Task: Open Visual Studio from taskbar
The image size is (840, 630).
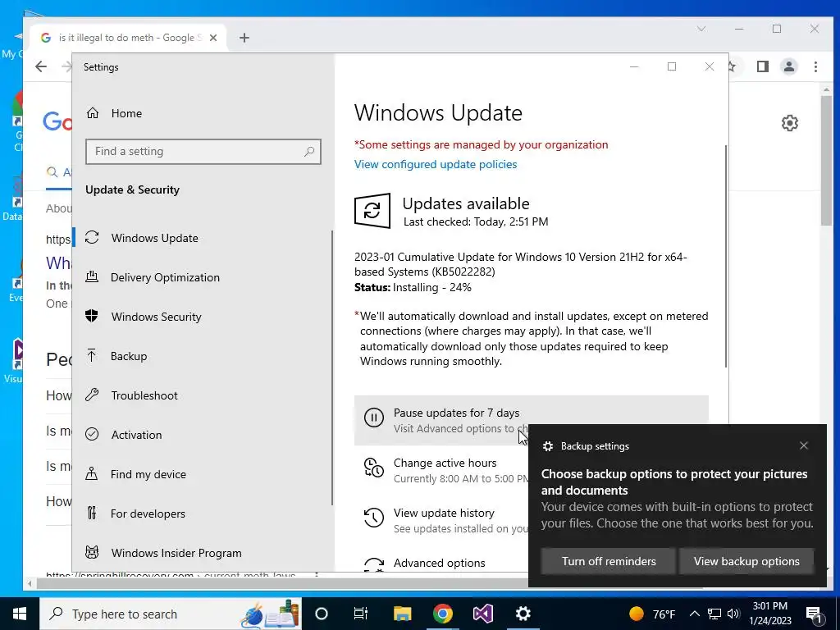Action: click(x=482, y=614)
